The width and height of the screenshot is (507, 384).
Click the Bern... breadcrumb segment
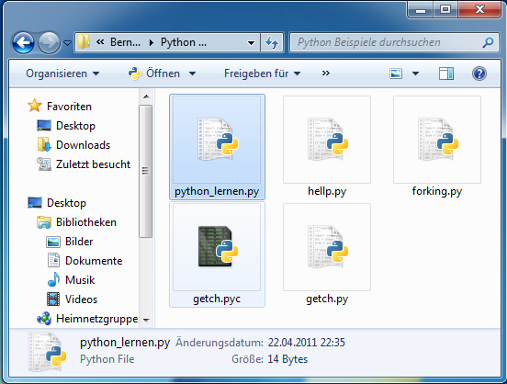(125, 42)
